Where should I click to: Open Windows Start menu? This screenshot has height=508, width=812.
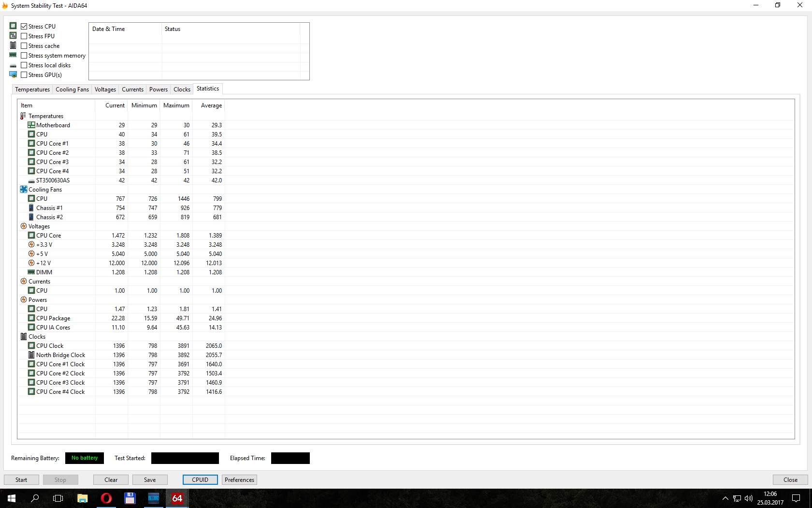pyautogui.click(x=12, y=498)
